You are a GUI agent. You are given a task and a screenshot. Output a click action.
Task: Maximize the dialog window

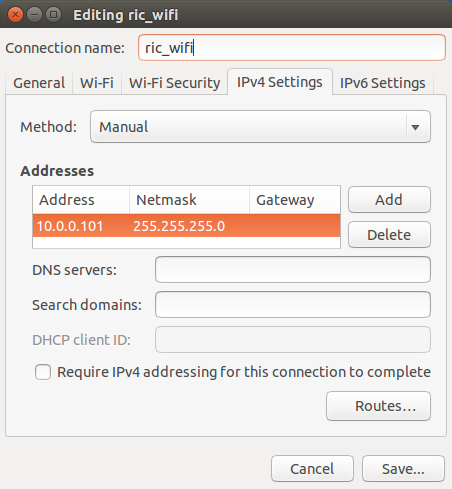[53, 15]
